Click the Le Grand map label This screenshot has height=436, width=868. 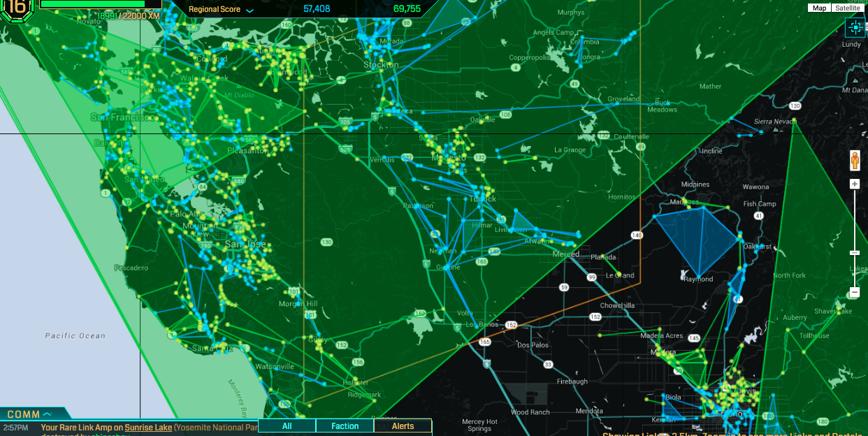620,275
